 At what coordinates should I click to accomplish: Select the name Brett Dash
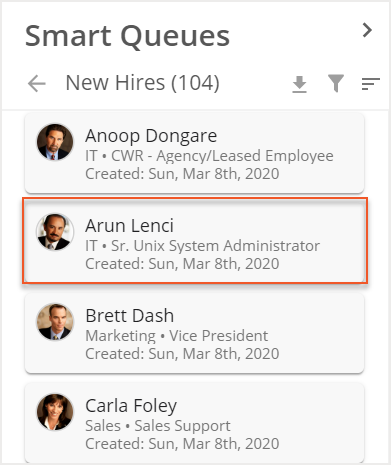(x=130, y=316)
